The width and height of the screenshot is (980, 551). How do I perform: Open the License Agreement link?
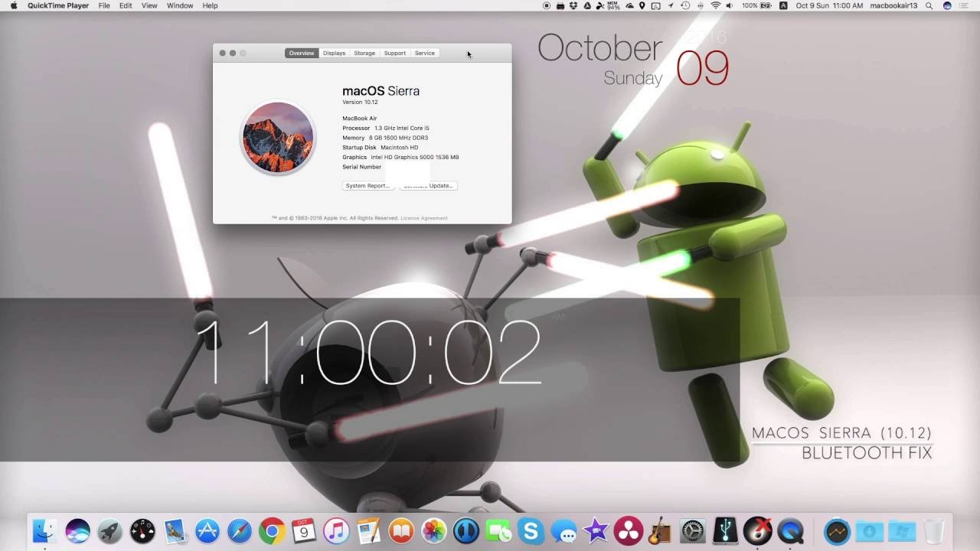(424, 218)
